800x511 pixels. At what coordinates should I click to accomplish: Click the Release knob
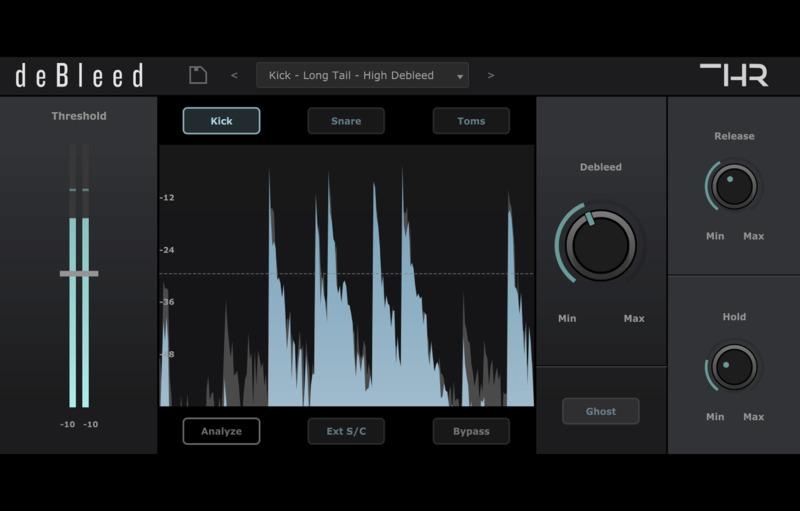click(x=734, y=186)
